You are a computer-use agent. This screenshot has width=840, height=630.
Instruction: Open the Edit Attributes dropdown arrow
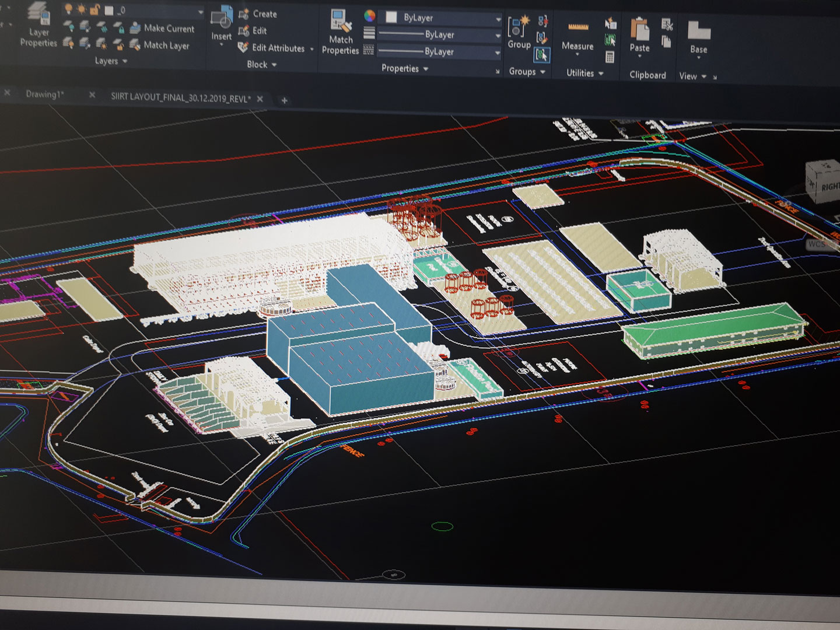tap(312, 49)
